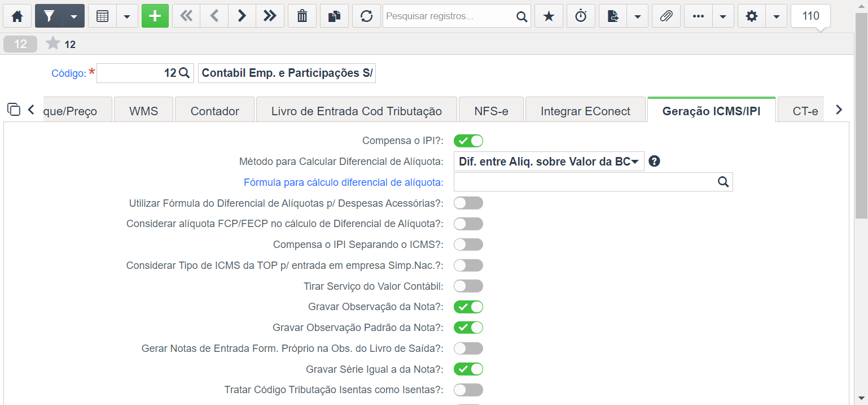
Task: Turn off Gravar Série Igual a da Nota
Action: [468, 369]
